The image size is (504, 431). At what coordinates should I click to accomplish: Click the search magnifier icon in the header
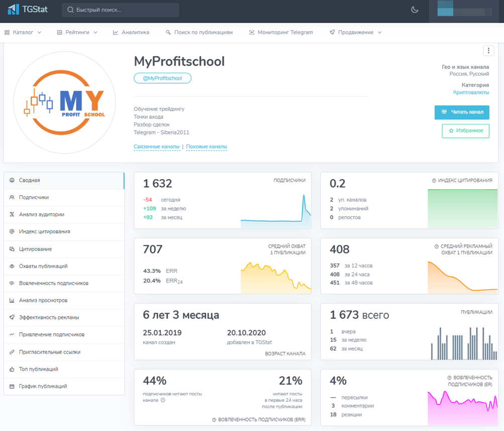point(70,10)
